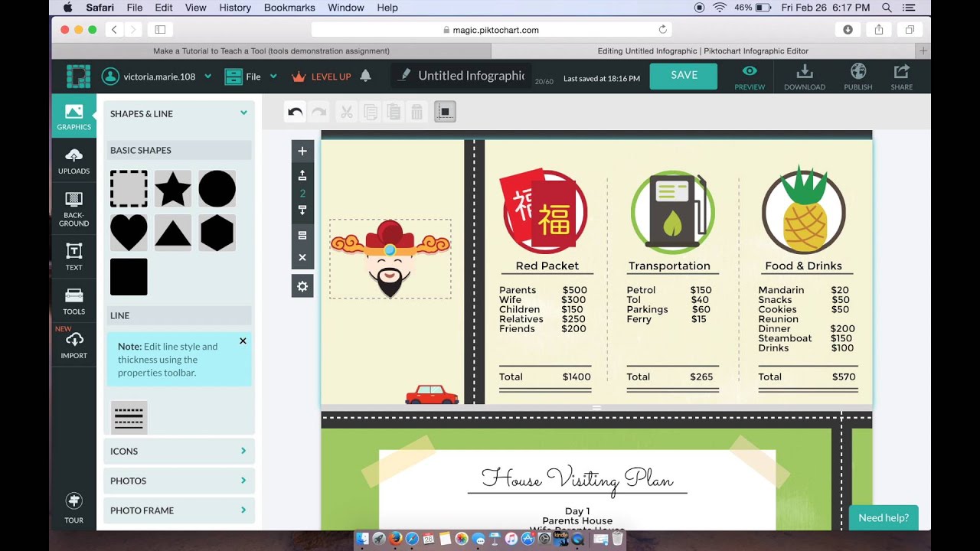This screenshot has height=551, width=980.
Task: Open the Piktochart File dropdown
Action: tap(250, 77)
